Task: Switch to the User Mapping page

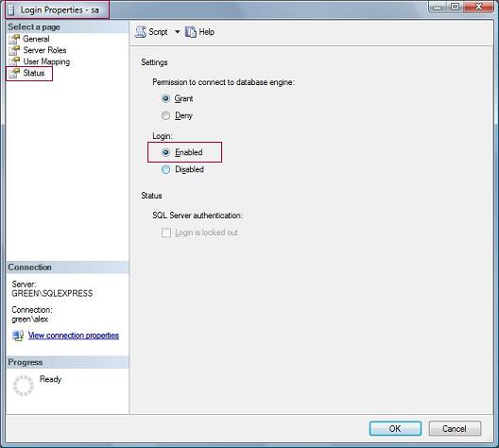Action: [46, 61]
